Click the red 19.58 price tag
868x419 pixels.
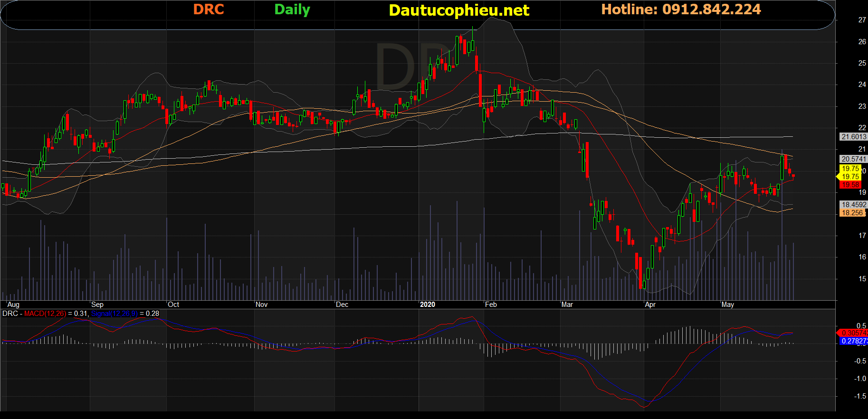(850, 185)
